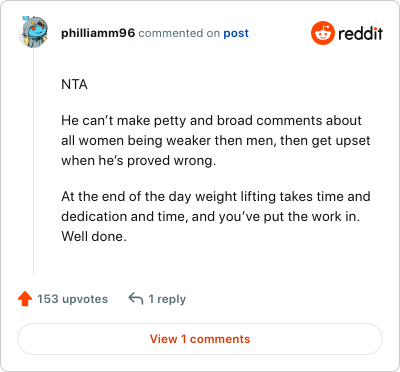Click the line starting "He can't make petty"

tap(211, 121)
